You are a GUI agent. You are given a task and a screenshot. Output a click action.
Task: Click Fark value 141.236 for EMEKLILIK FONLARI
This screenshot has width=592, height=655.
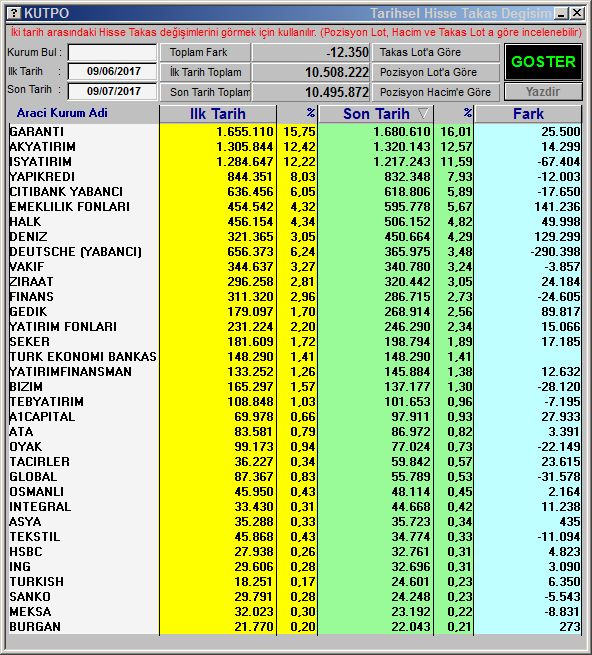click(x=557, y=207)
